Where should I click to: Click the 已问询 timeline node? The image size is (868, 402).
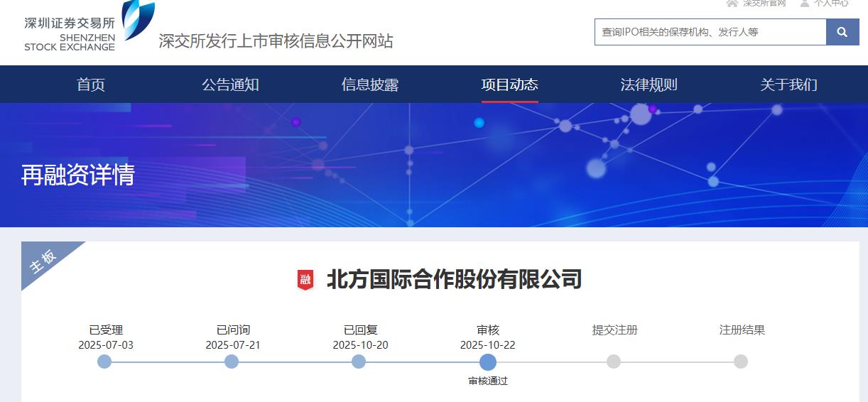[x=232, y=362]
